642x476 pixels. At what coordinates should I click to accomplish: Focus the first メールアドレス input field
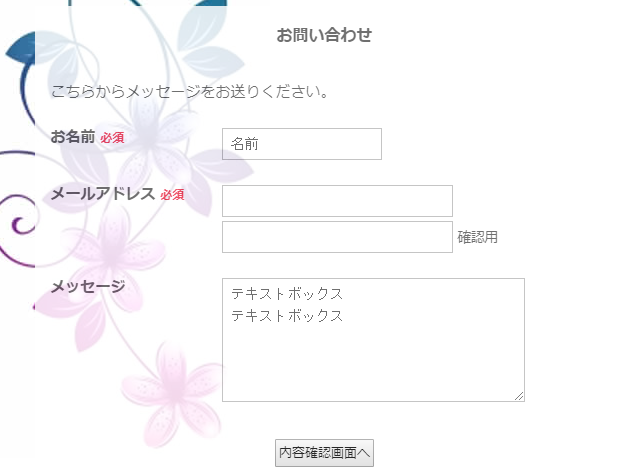337,201
